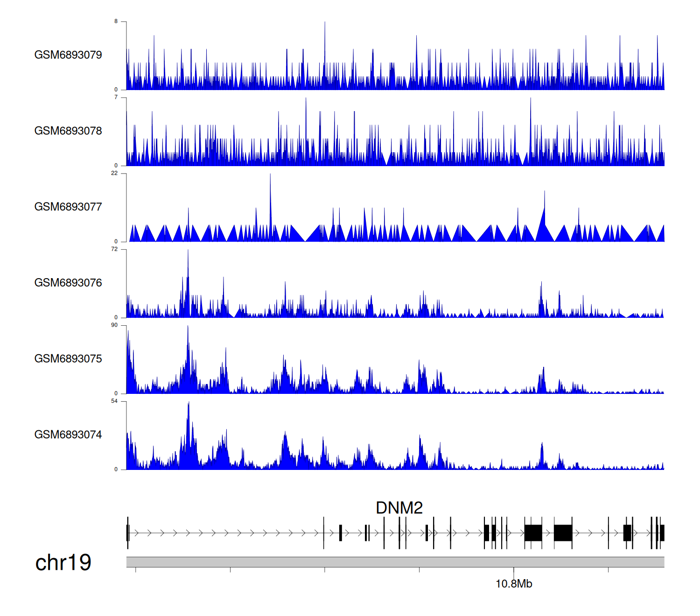
Task: Click y-axis maximum 8 on GSM6893079
Action: pos(116,21)
